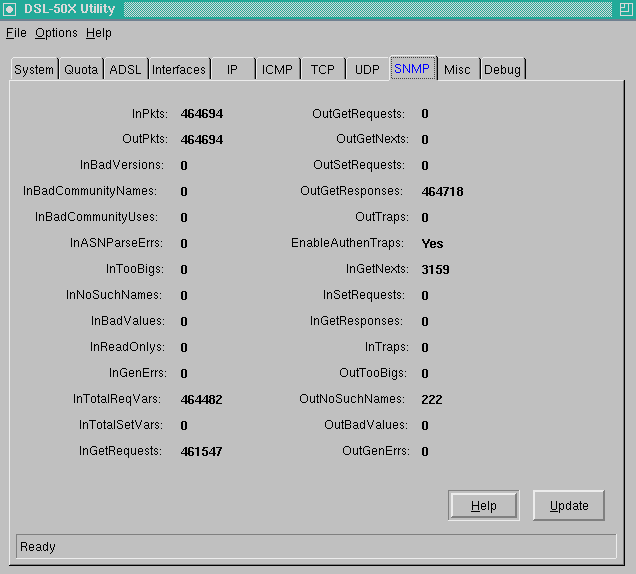Click the OutNoSuchNames label
The image size is (636, 574).
tap(352, 399)
